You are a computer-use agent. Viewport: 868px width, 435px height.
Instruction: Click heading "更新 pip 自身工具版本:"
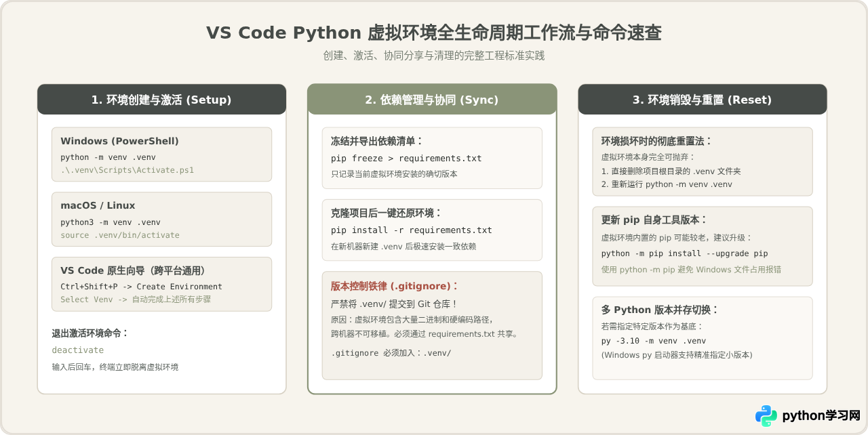[x=654, y=220]
